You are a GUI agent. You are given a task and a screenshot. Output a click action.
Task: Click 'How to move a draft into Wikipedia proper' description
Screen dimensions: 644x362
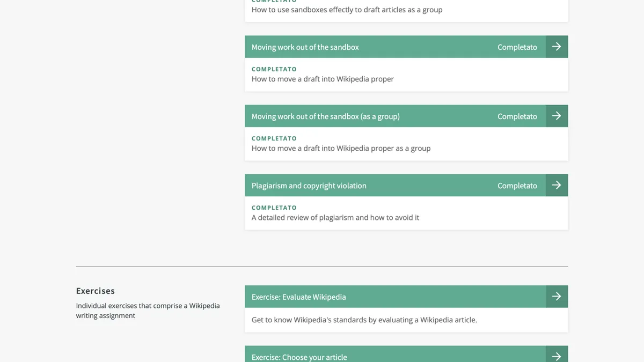tap(323, 79)
